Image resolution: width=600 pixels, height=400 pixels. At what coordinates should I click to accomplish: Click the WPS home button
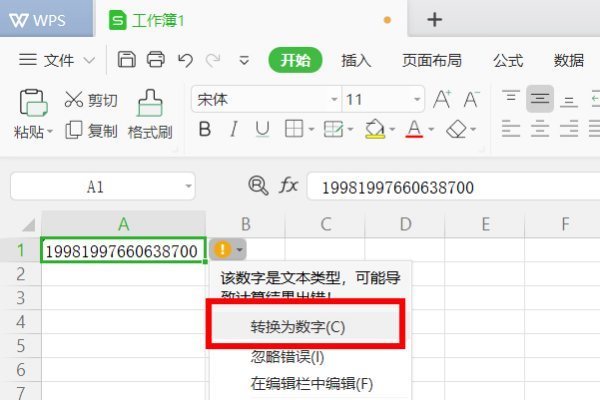pos(46,18)
